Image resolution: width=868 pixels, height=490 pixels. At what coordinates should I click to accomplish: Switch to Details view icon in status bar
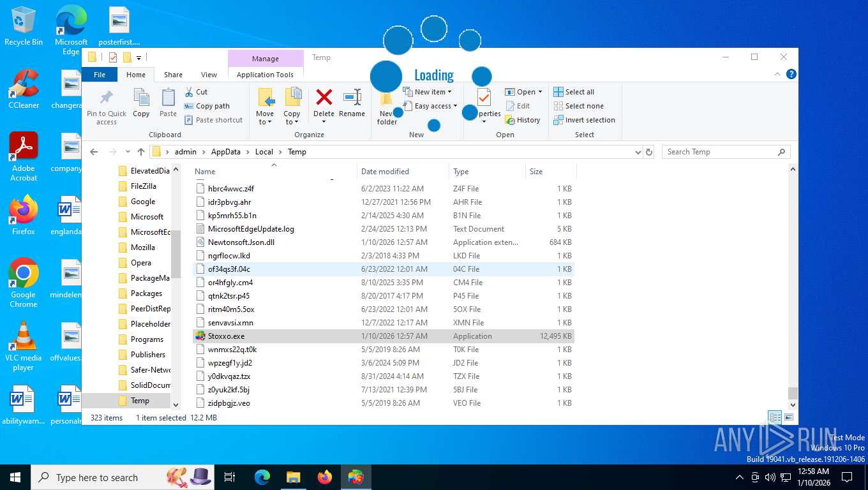point(775,418)
